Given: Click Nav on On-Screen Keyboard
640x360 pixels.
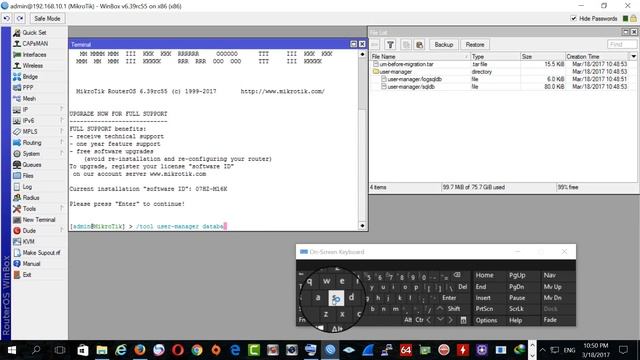Looking at the screenshot, I should tap(549, 276).
